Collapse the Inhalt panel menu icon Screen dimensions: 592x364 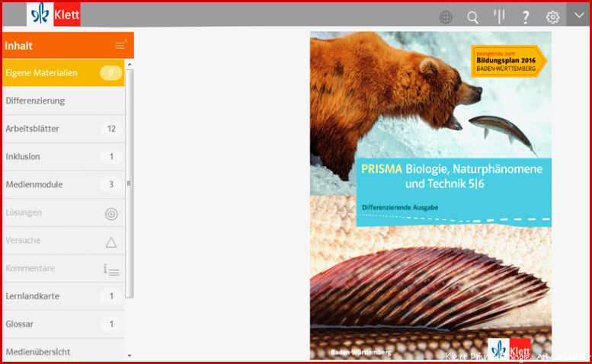click(120, 45)
